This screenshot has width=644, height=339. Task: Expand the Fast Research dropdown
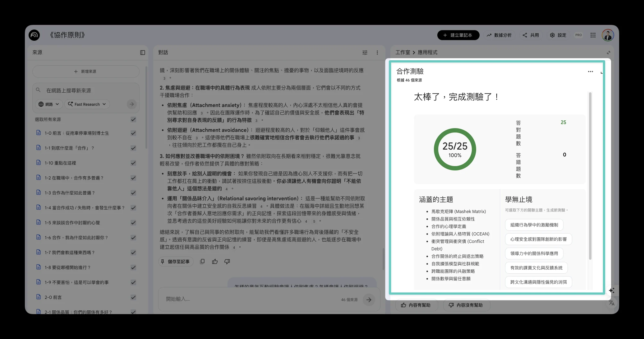tap(87, 104)
